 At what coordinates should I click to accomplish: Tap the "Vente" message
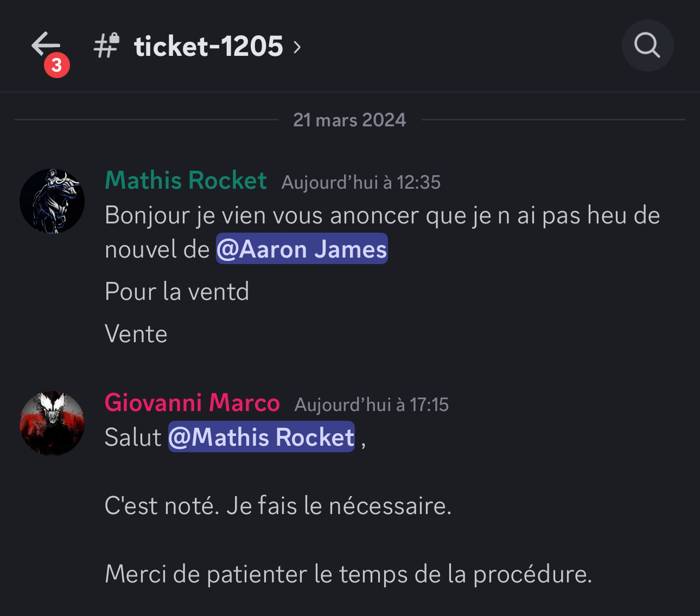click(x=136, y=334)
